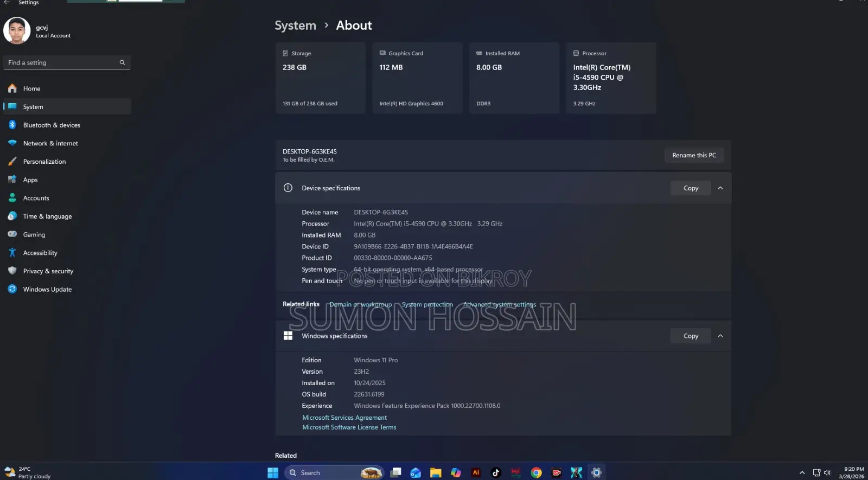Click the taskbar Search box
868x480 pixels.
click(x=335, y=473)
